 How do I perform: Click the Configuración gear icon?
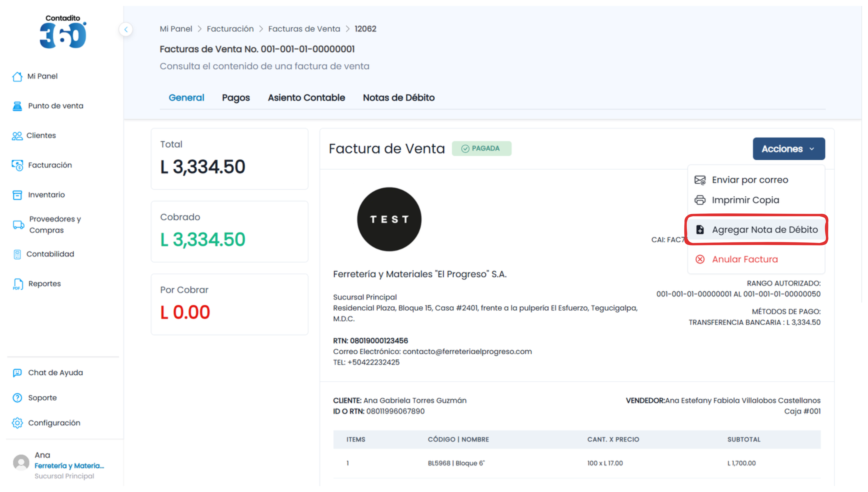point(17,423)
